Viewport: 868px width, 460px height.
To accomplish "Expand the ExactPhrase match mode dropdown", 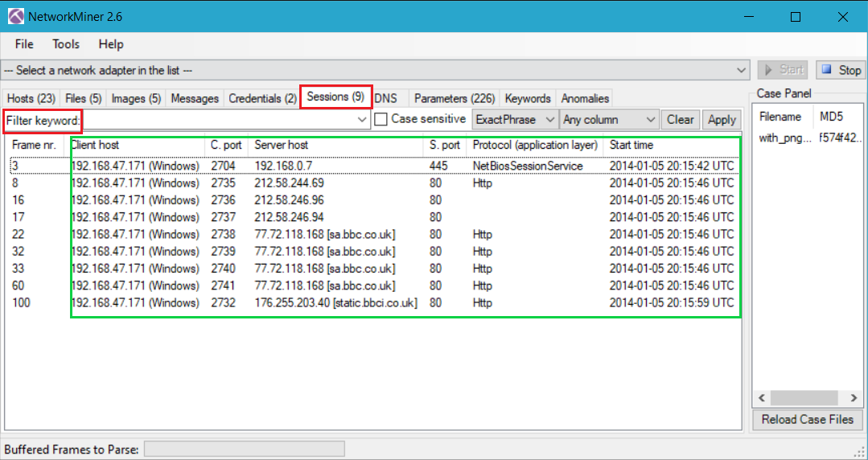I will (x=514, y=120).
